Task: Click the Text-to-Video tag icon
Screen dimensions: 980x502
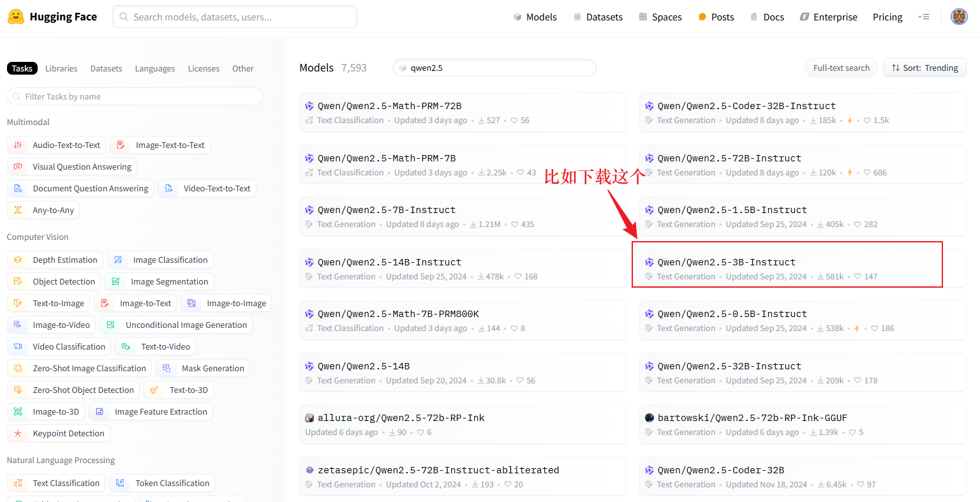Action: pyautogui.click(x=126, y=346)
